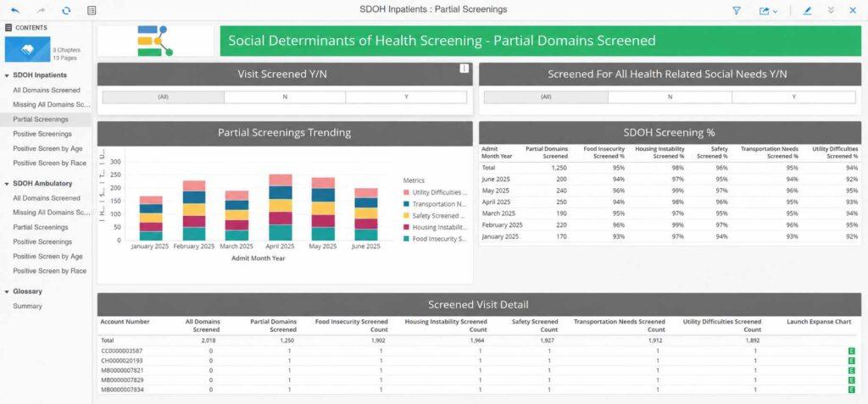Open Positive Screen by Age under SDOH Ambulatory
Image resolution: width=868 pixels, height=404 pixels.
pos(47,257)
